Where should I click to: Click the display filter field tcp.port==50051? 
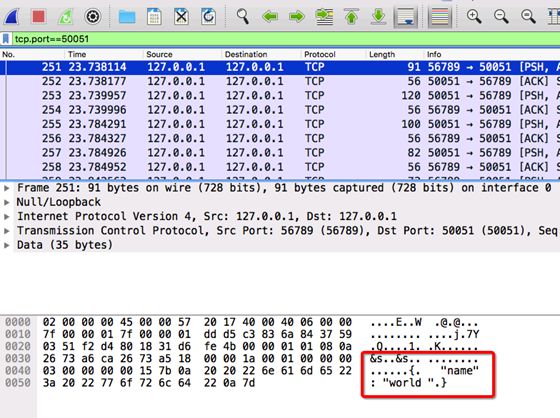coord(286,39)
